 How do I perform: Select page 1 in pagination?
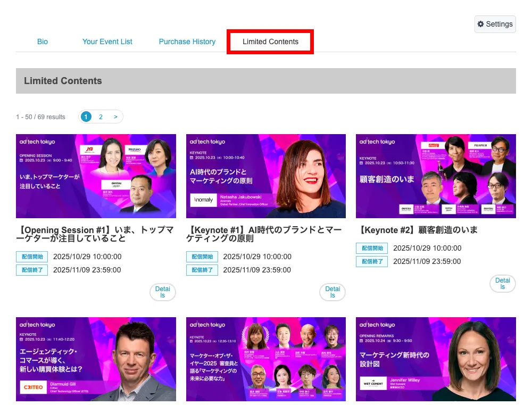pos(86,116)
